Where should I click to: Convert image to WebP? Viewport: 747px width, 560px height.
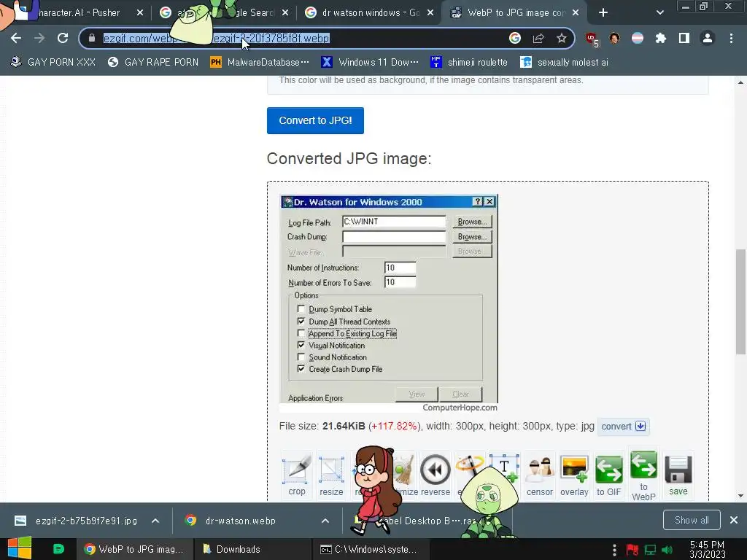pos(643,475)
